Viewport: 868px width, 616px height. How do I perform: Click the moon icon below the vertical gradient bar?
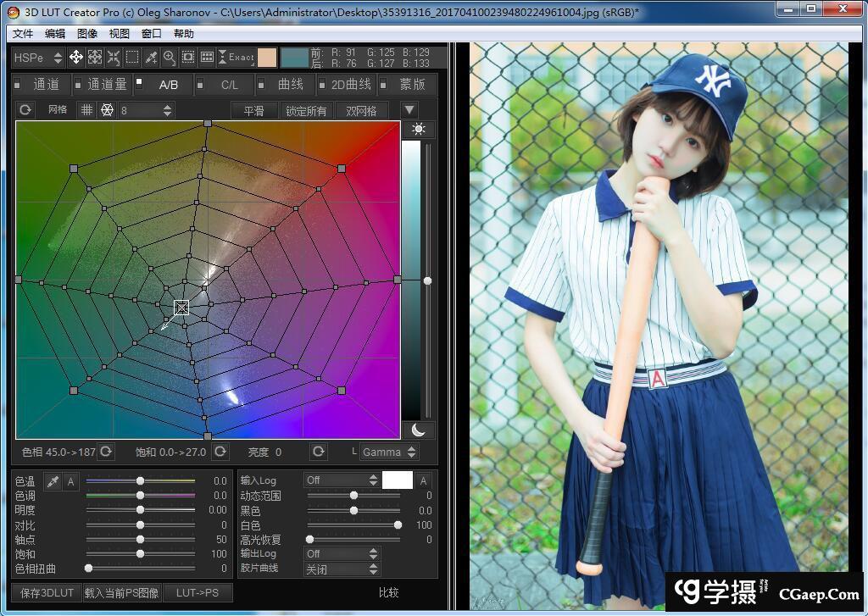(418, 430)
